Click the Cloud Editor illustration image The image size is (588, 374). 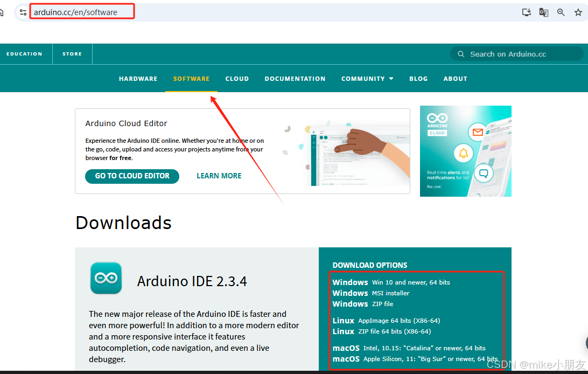(x=346, y=153)
